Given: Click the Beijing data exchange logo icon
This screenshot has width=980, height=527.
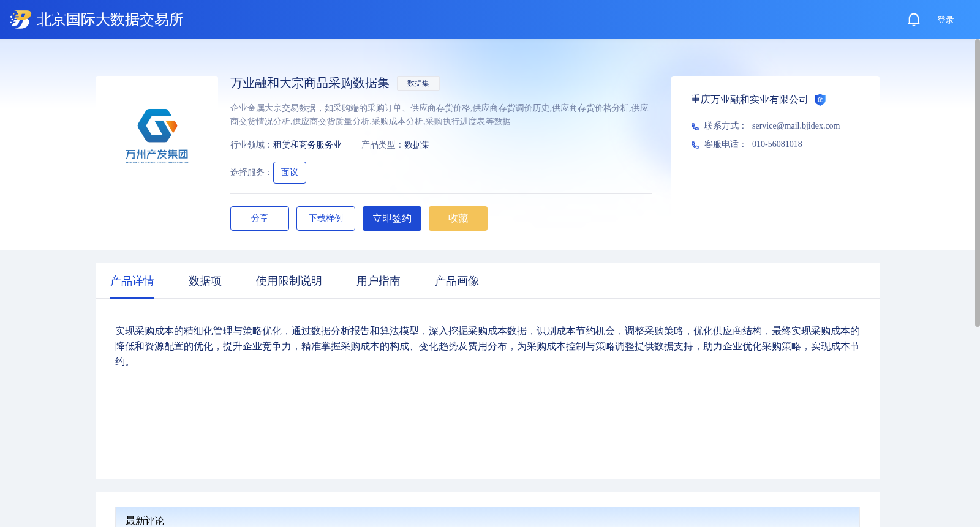Looking at the screenshot, I should [20, 20].
